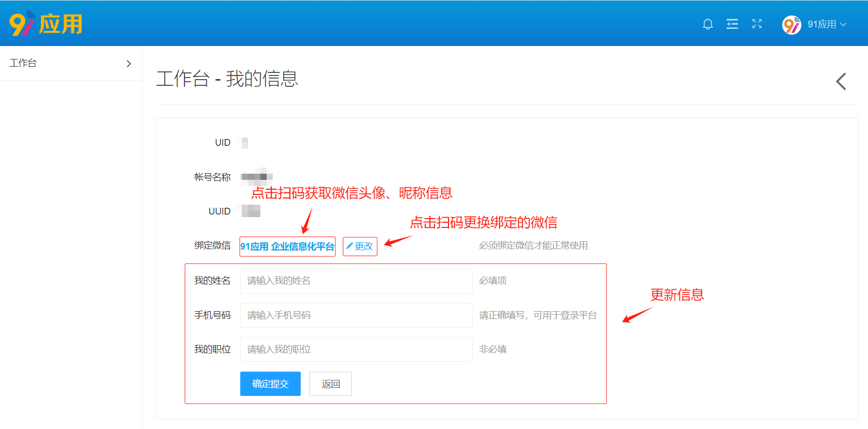Image resolution: width=868 pixels, height=429 pixels.
Task: Open the notification bell
Action: 708,24
